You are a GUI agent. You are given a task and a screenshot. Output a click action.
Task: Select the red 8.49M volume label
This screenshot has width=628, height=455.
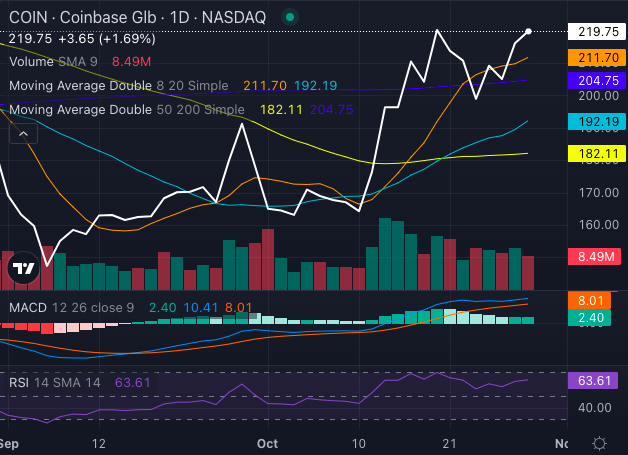[x=596, y=257]
